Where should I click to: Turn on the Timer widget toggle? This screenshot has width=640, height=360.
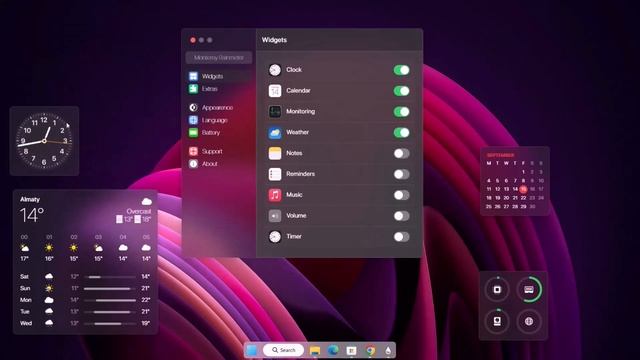pos(402,236)
